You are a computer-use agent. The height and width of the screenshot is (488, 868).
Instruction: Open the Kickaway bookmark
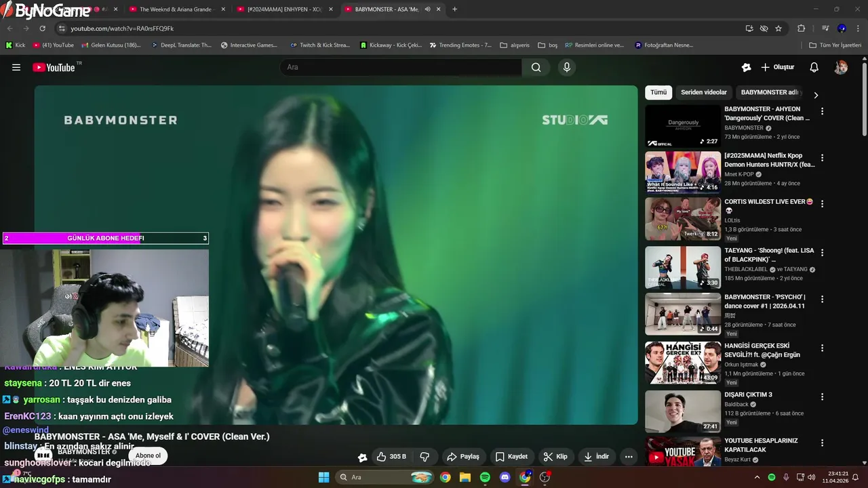point(391,45)
